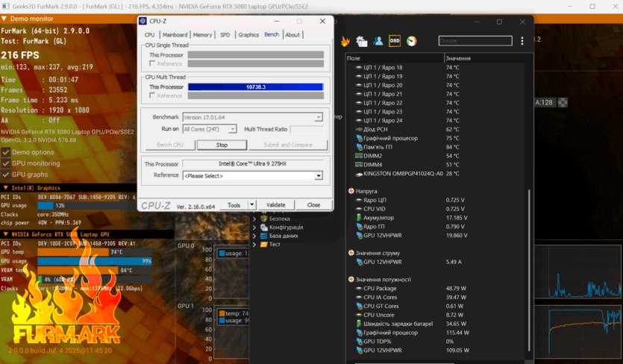
Task: Toggle the GPU graphs checkbox
Action: [x=6, y=175]
